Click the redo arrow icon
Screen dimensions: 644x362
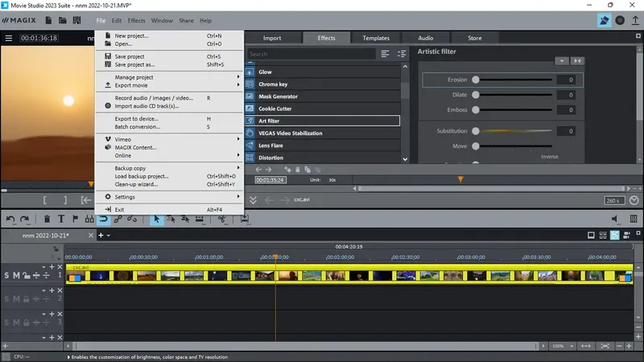click(25, 219)
